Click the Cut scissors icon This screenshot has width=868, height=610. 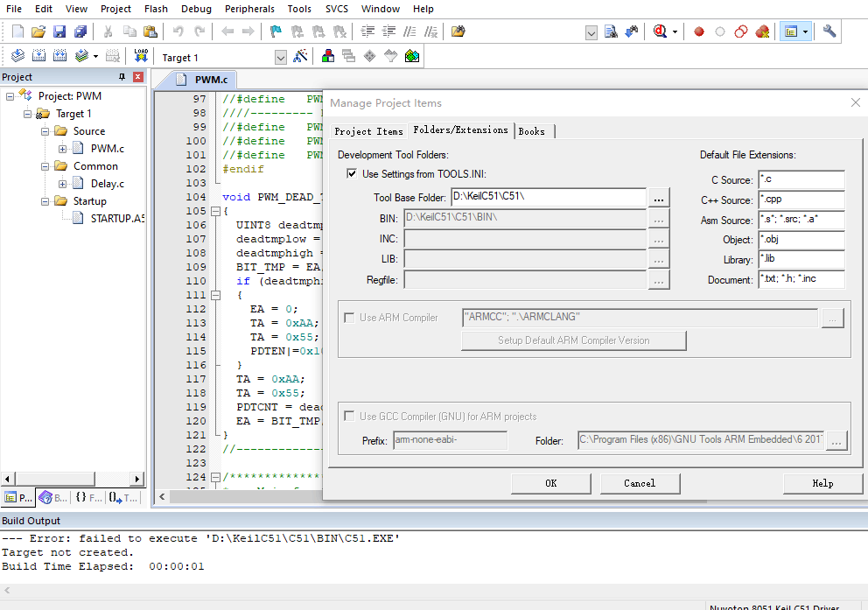[108, 32]
